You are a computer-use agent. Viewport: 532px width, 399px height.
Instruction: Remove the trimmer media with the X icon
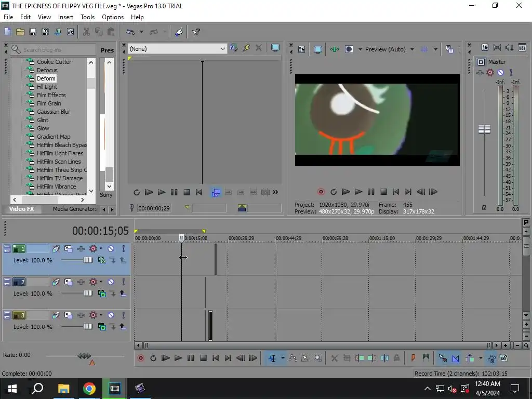259,48
